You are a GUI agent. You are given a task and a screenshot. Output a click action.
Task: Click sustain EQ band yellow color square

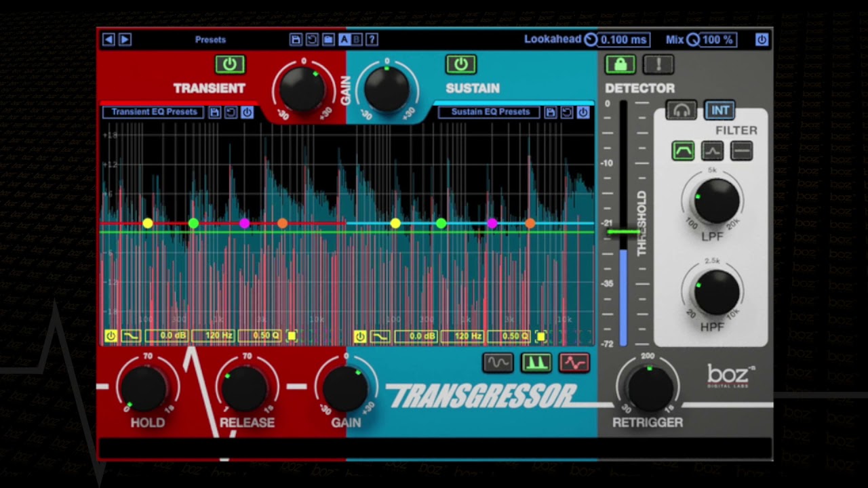click(x=541, y=336)
